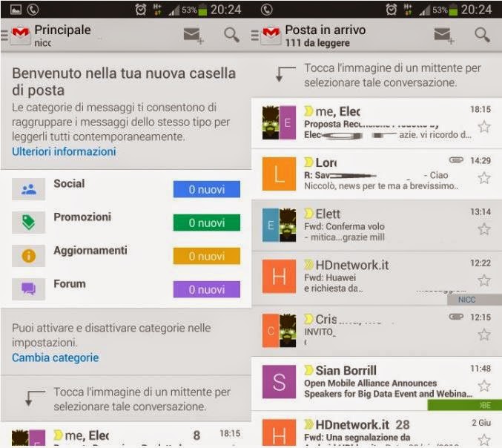Open the Forum category row

[x=126, y=289]
